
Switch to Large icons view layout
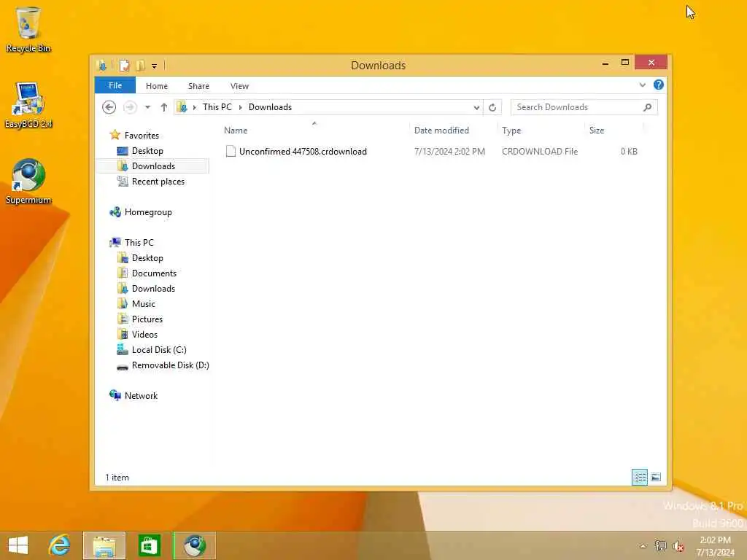tap(656, 477)
